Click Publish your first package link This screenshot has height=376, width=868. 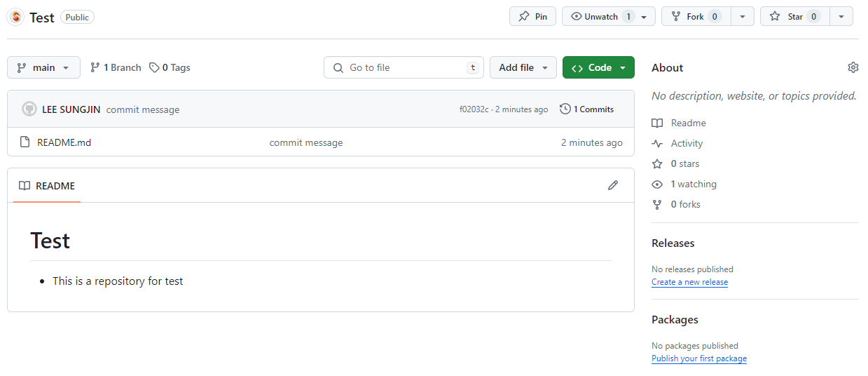coord(699,358)
